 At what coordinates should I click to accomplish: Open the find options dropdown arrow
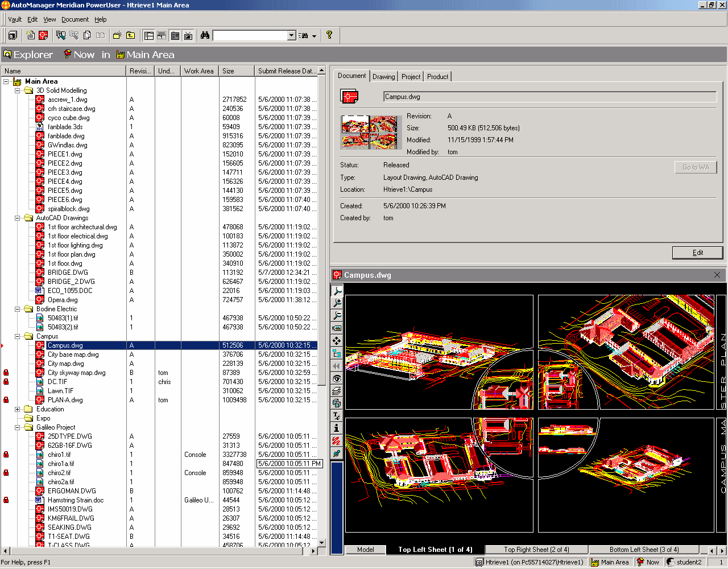(314, 36)
